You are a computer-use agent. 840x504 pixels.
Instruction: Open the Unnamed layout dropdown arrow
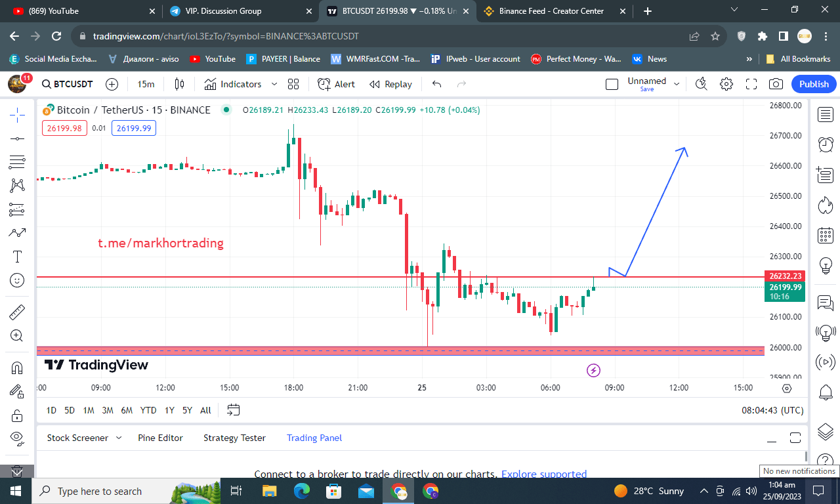coord(677,84)
